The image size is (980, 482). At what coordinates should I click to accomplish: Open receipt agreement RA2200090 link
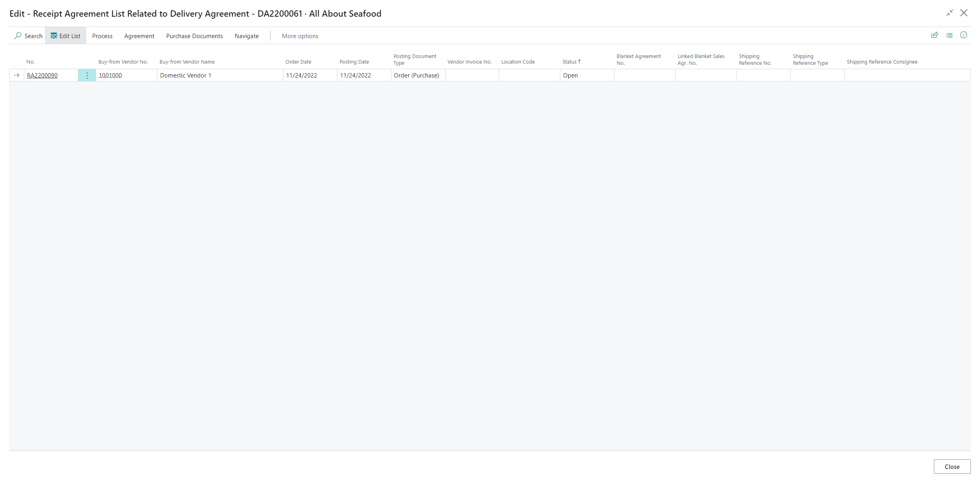click(42, 75)
